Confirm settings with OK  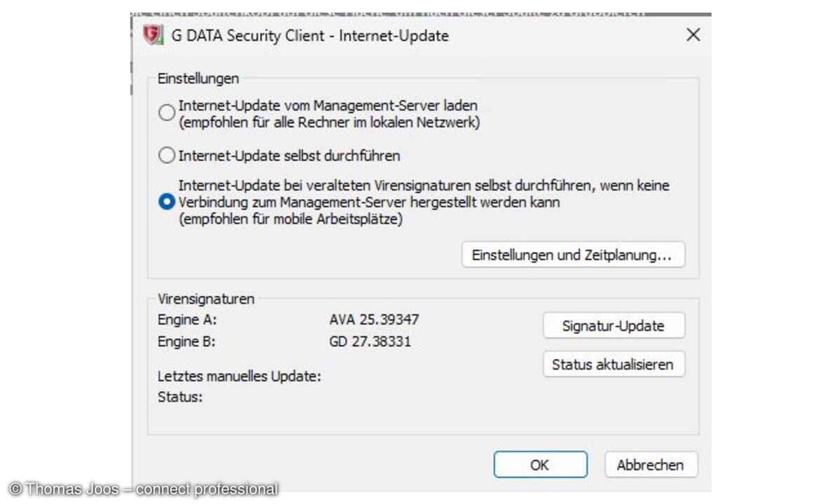[540, 464]
